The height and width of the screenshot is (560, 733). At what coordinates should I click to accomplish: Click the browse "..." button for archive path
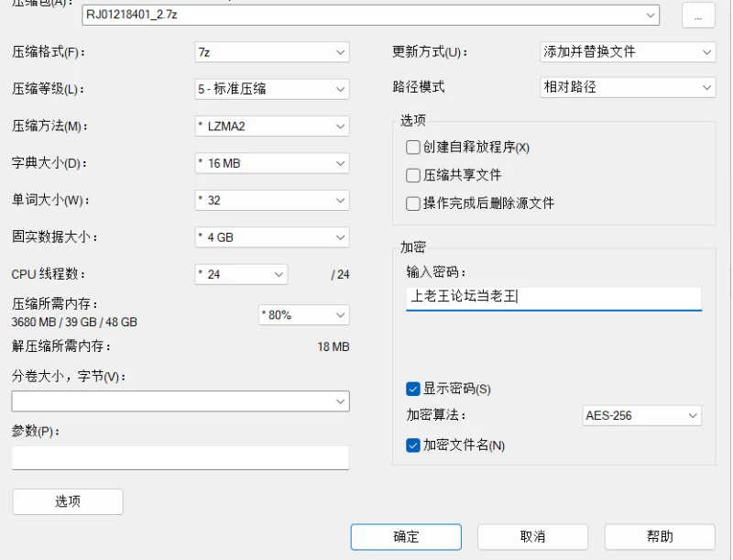[x=697, y=16]
